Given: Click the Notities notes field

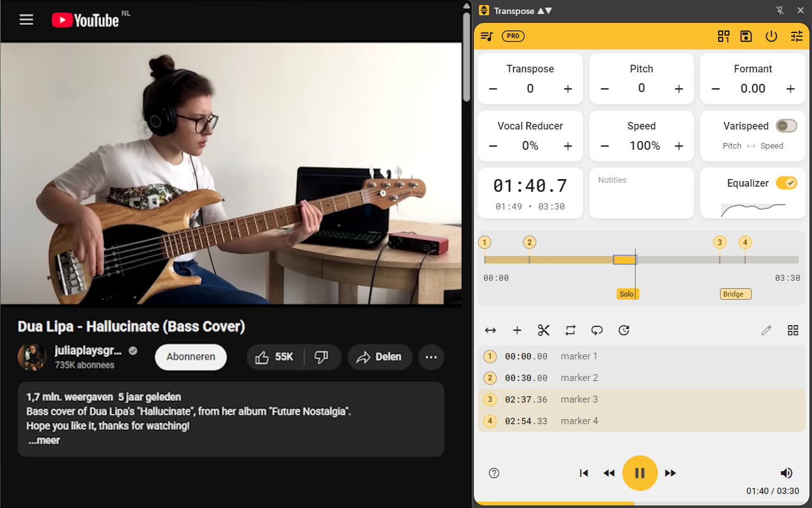Looking at the screenshot, I should pos(641,193).
